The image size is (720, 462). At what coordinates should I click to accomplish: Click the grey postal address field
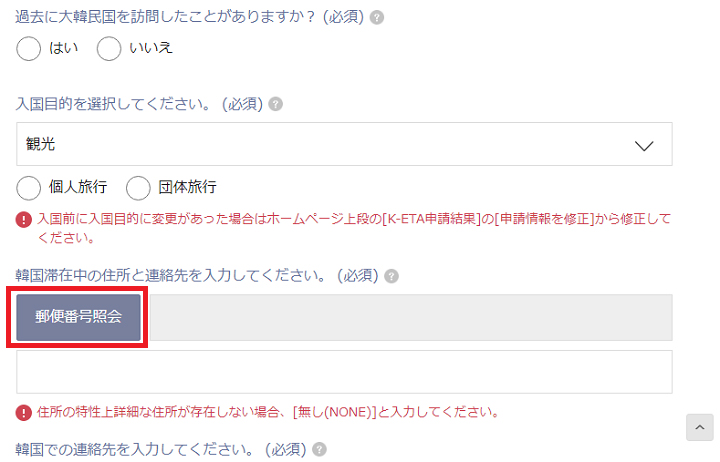[411, 317]
